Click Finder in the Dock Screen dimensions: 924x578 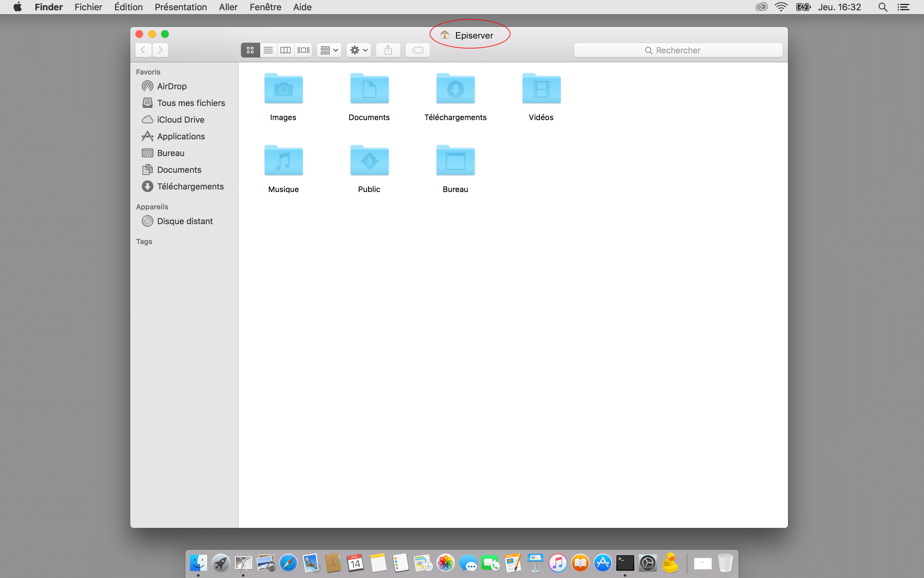click(x=198, y=563)
